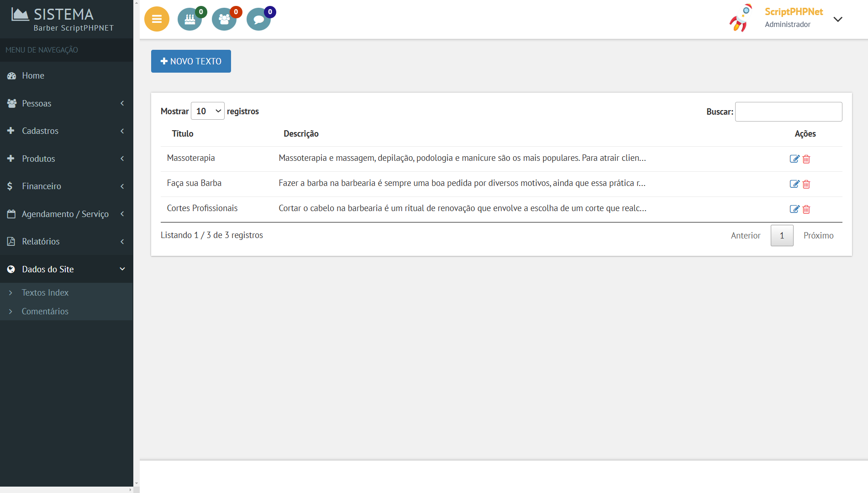
Task: Collapse the Dados do Site menu
Action: tap(66, 269)
